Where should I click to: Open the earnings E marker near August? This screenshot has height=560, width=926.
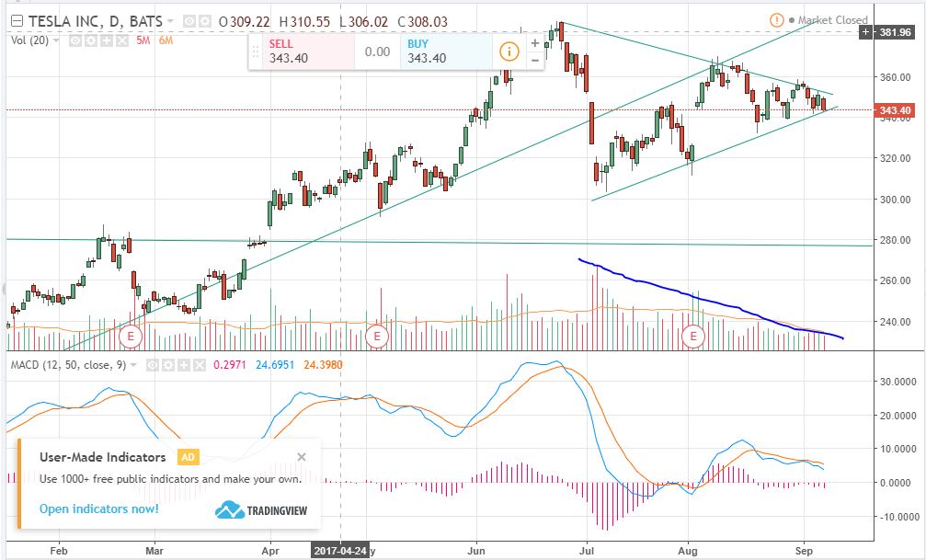[692, 337]
